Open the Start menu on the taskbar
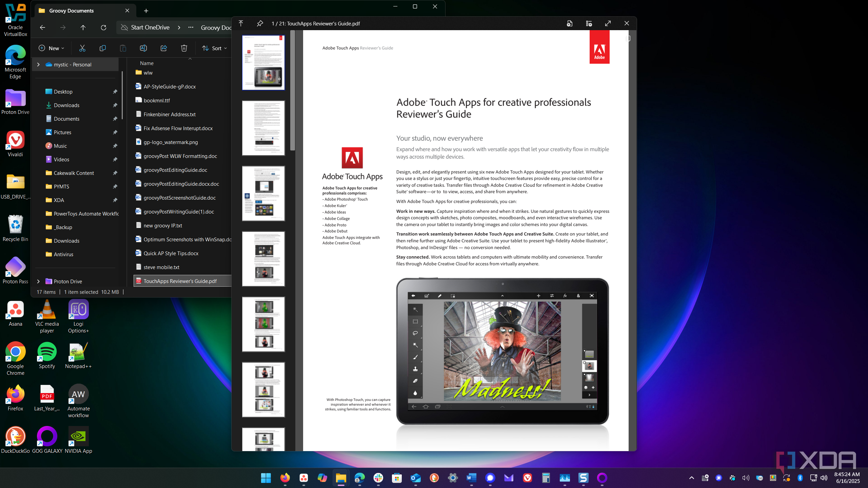The width and height of the screenshot is (868, 488). (266, 478)
